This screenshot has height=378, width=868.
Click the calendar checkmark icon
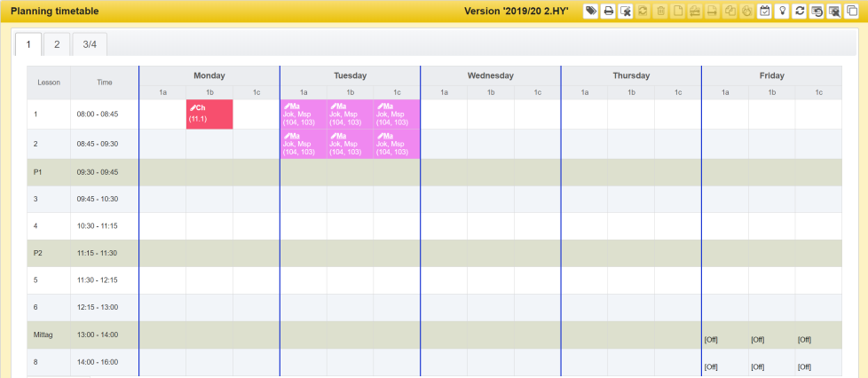[x=765, y=12]
